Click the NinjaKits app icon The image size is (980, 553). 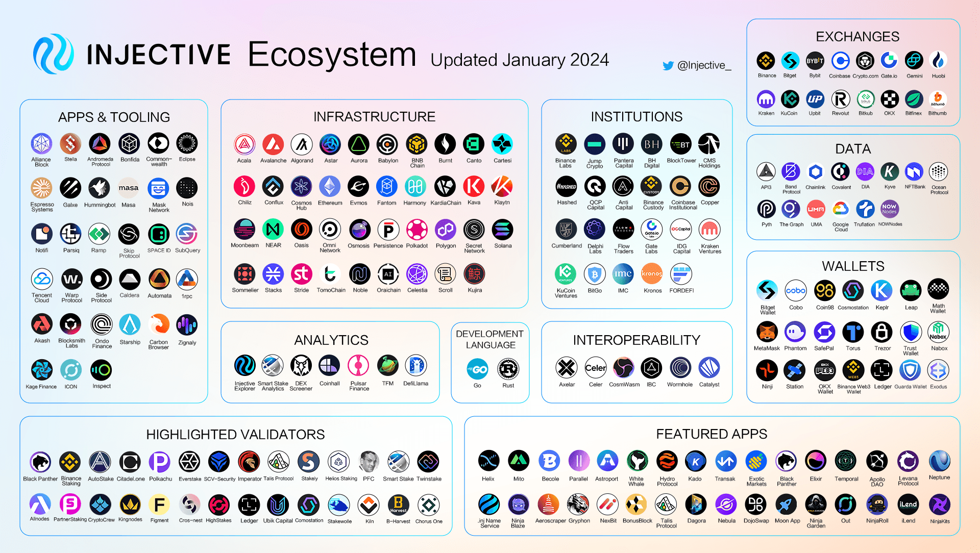pyautogui.click(x=939, y=505)
